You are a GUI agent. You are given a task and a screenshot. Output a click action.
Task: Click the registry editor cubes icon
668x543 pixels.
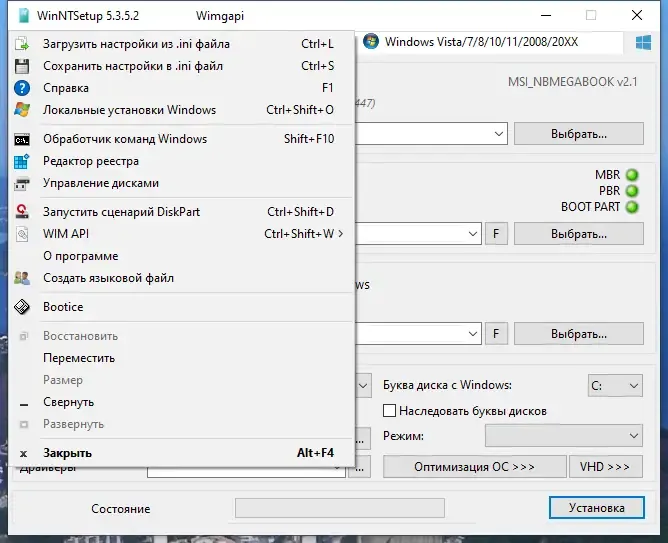22,161
